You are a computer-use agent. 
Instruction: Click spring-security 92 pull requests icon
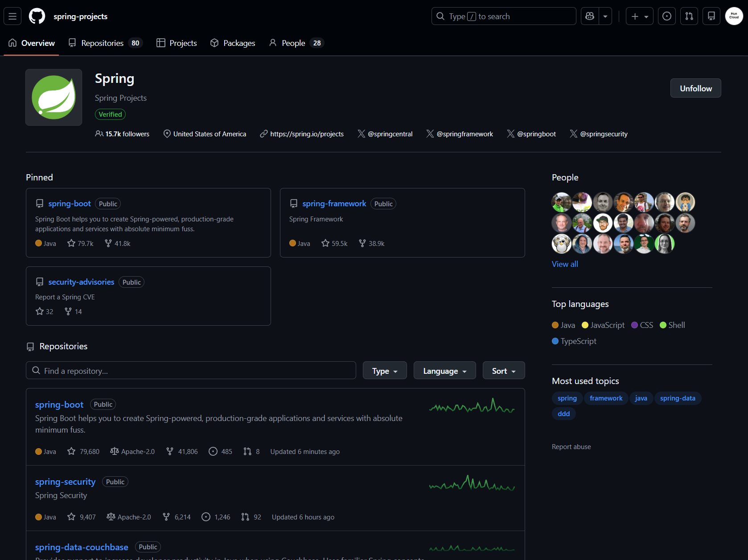[245, 517]
